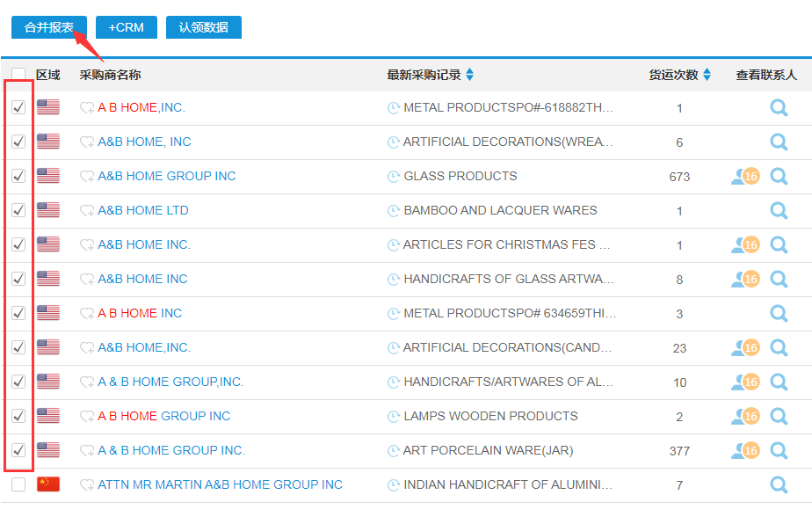
Task: Click clock icon beside GLASS PRODUCTS record
Action: (394, 176)
